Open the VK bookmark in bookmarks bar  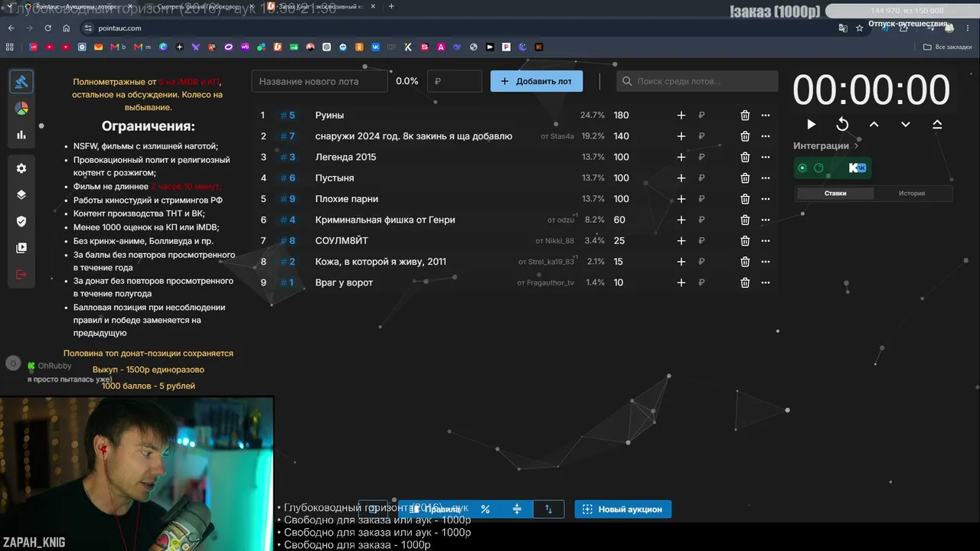tap(376, 47)
